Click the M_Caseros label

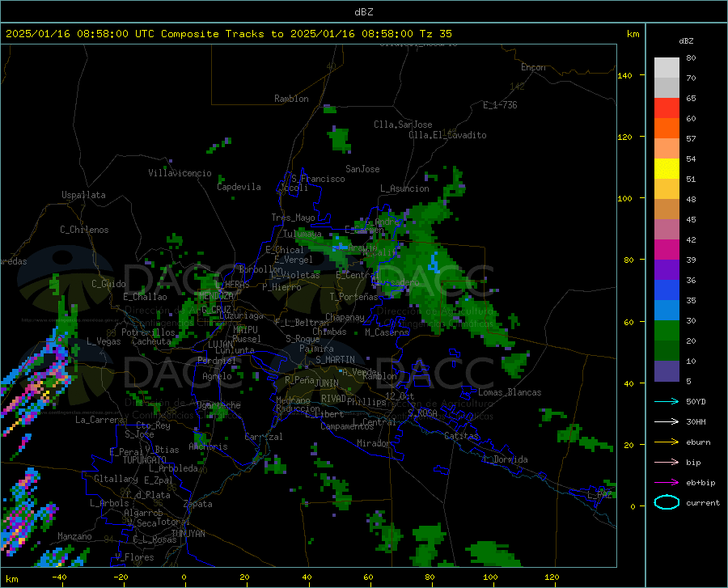click(x=387, y=332)
